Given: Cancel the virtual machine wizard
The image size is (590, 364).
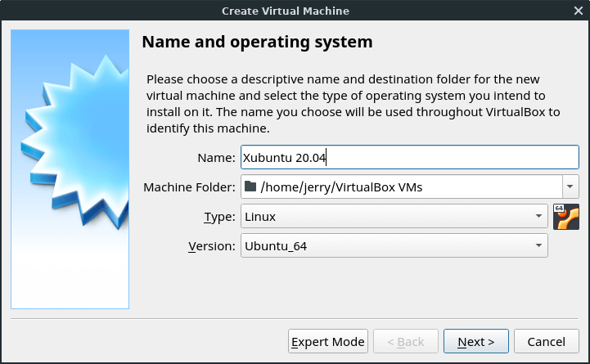Looking at the screenshot, I should pos(546,341).
